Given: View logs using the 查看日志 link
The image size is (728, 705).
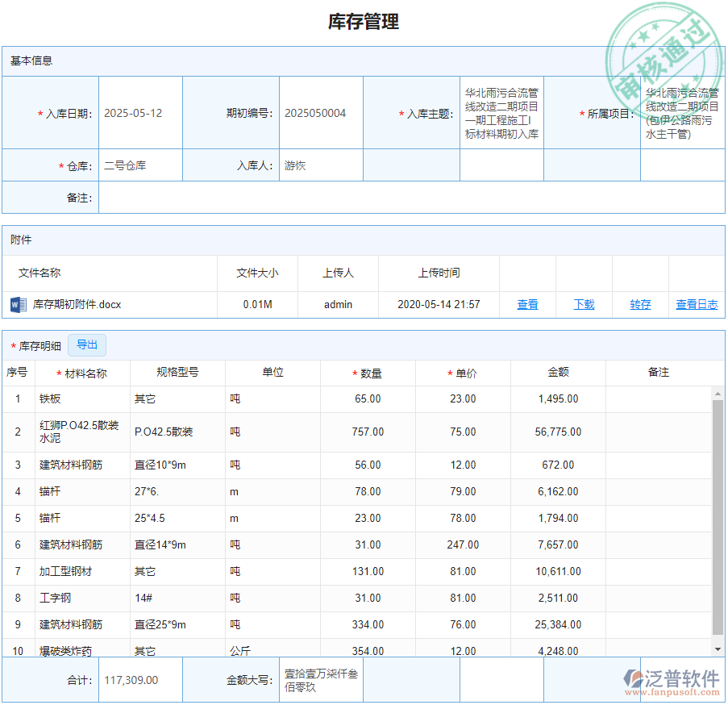Looking at the screenshot, I should [697, 304].
